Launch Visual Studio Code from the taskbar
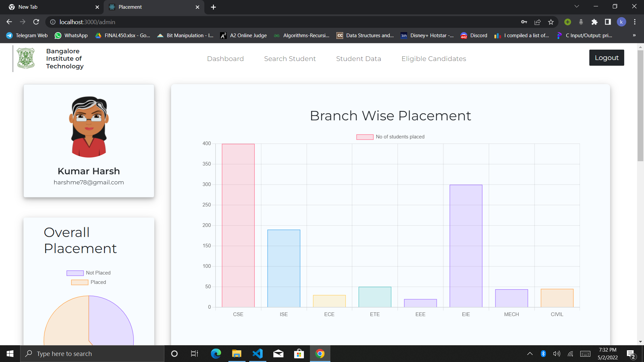Screen dimensions: 644x362 (257, 353)
